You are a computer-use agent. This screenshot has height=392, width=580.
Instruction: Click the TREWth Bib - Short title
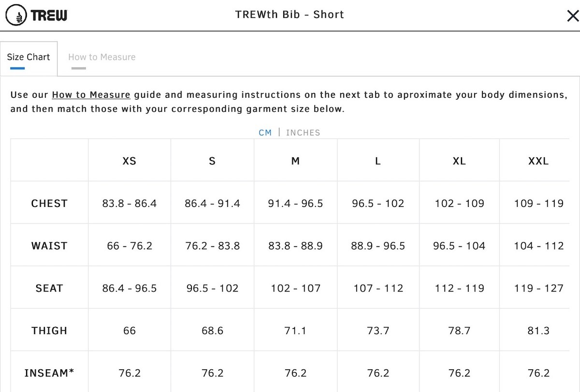(290, 15)
